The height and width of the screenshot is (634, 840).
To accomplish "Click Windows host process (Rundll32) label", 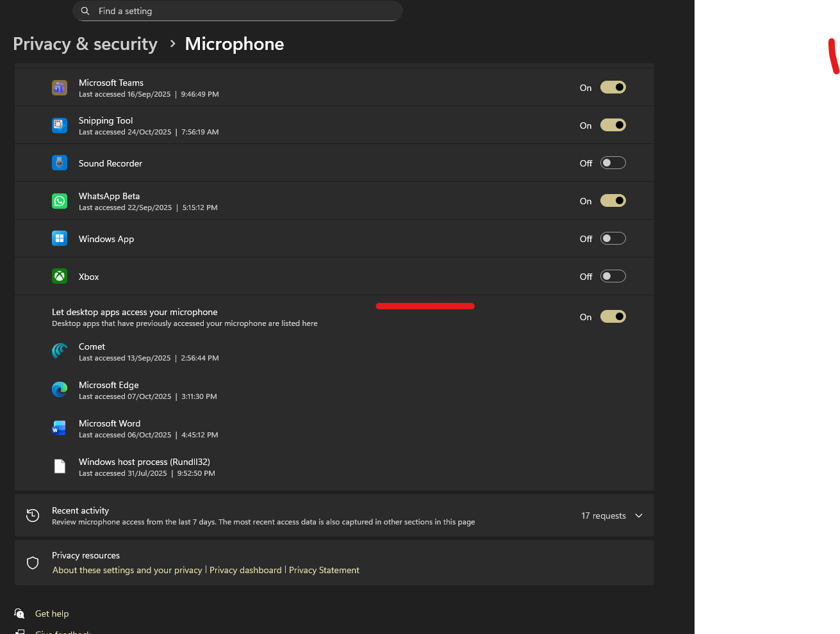I will click(144, 462).
